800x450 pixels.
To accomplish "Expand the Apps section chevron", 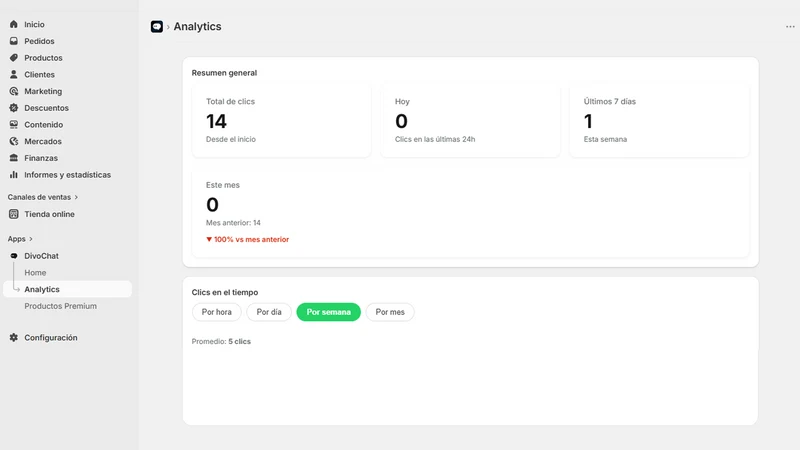I will 31,239.
